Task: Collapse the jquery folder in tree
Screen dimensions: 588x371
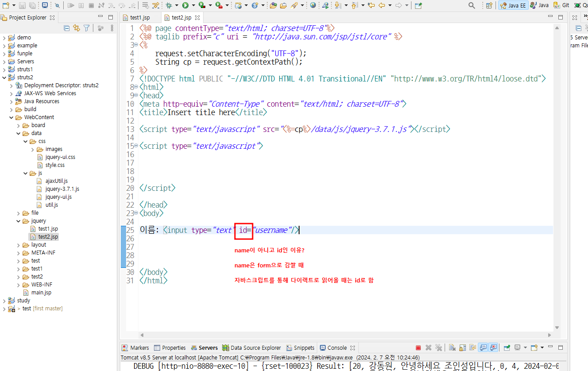Action: (19, 221)
